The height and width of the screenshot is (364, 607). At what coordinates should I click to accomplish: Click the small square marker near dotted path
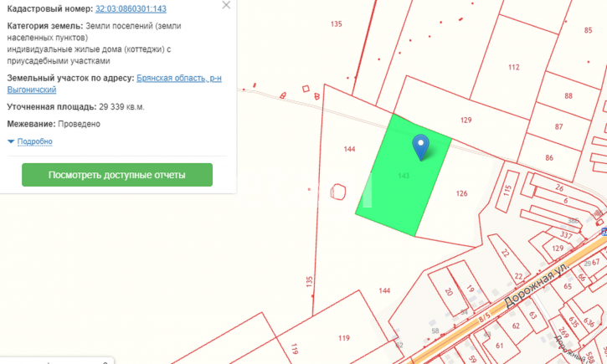point(306,89)
